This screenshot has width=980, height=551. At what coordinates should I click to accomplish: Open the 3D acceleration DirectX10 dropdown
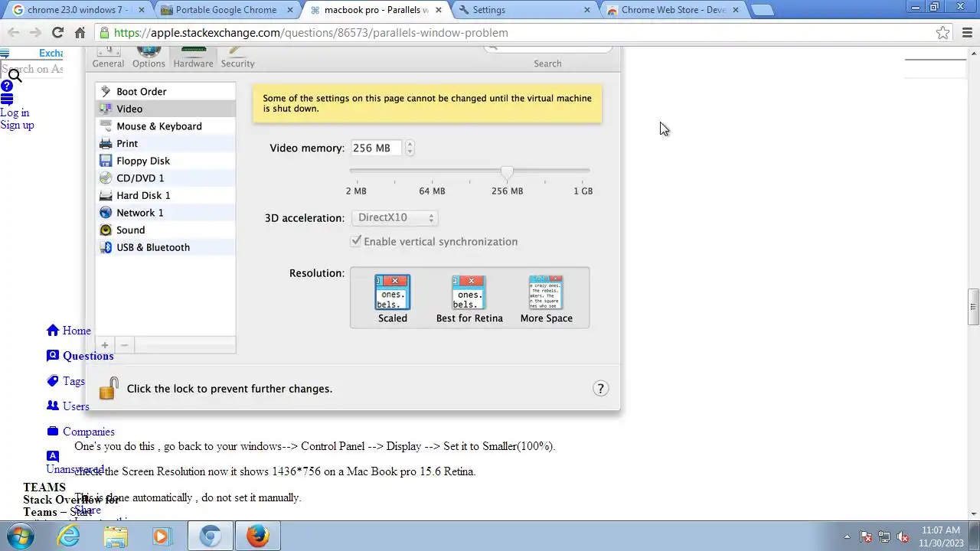394,217
